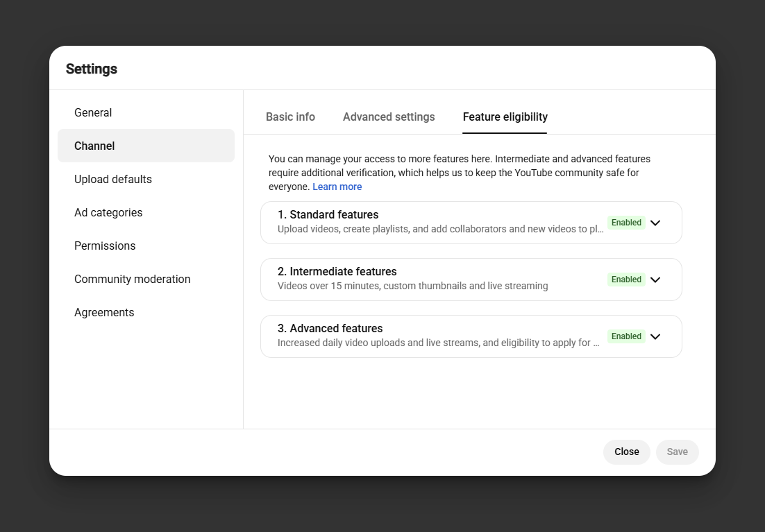Expand the Standard features chevron
The width and height of the screenshot is (765, 532).
[x=655, y=223]
